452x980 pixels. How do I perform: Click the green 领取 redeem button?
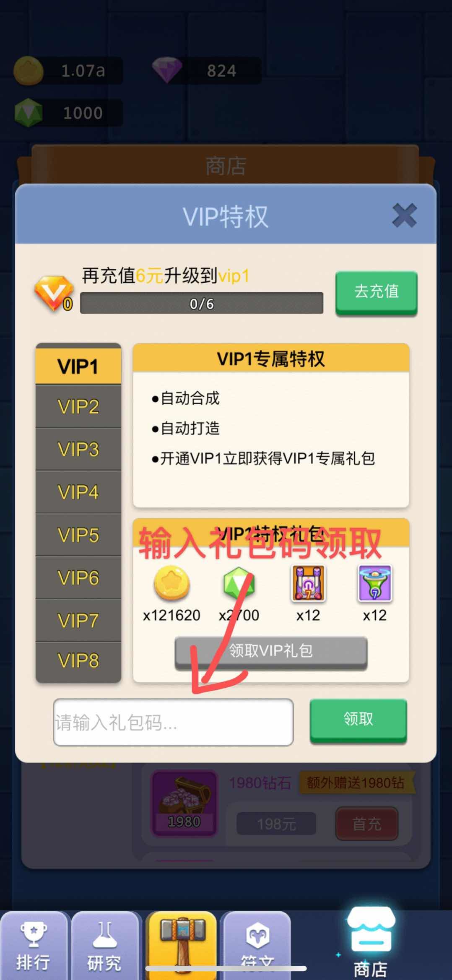358,719
